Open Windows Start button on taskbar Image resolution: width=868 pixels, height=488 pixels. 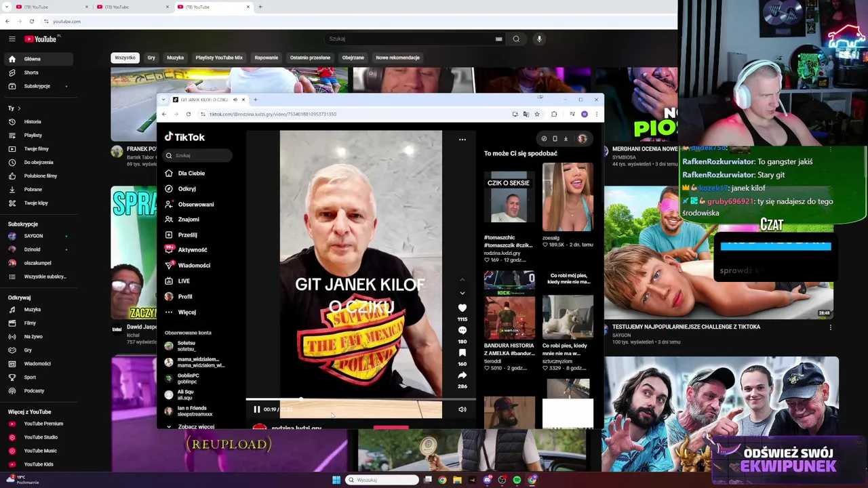336,480
